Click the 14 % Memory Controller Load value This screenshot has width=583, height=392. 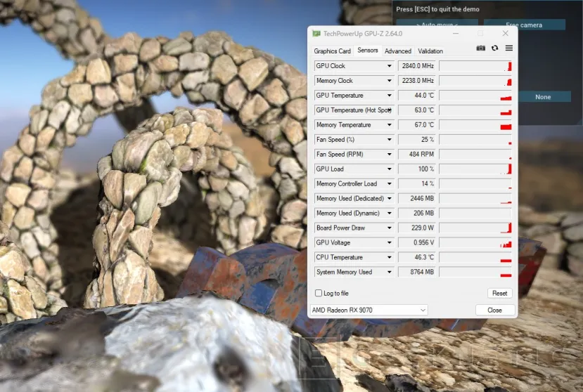pos(417,184)
